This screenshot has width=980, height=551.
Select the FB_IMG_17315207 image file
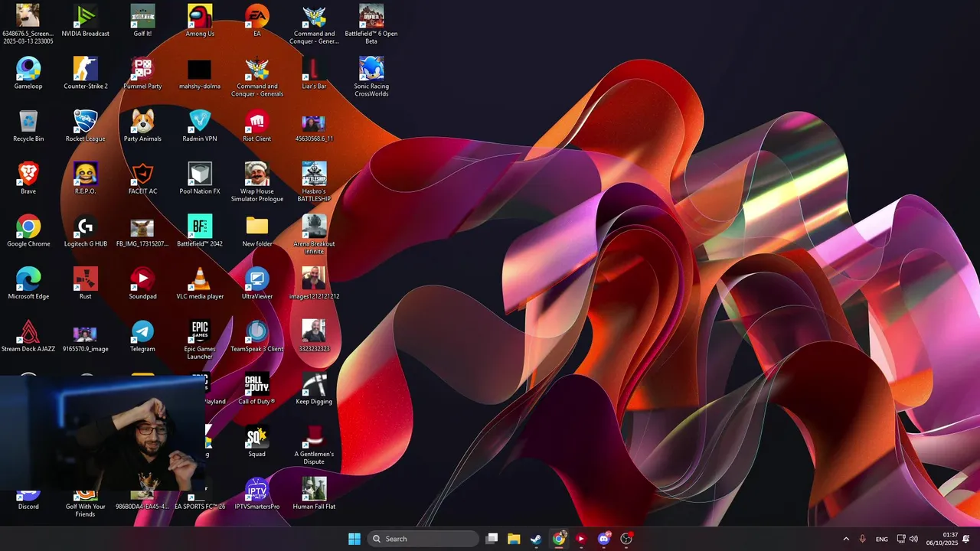click(x=142, y=231)
